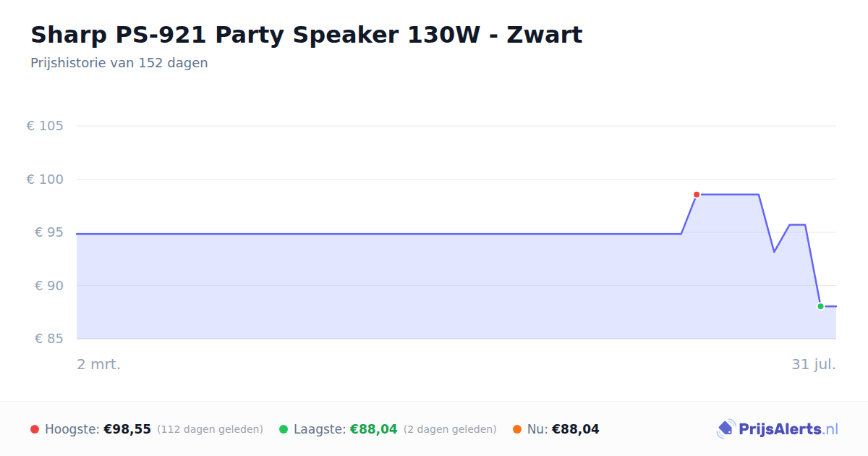Click the green lowest price marker on chart
The image size is (868, 456).
(820, 306)
